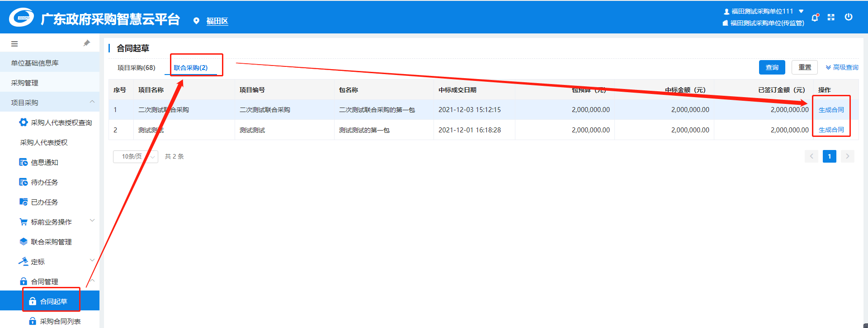This screenshot has height=328, width=868.
Task: Open user account dropdown 福田测试采购单位111
Action: (x=764, y=11)
